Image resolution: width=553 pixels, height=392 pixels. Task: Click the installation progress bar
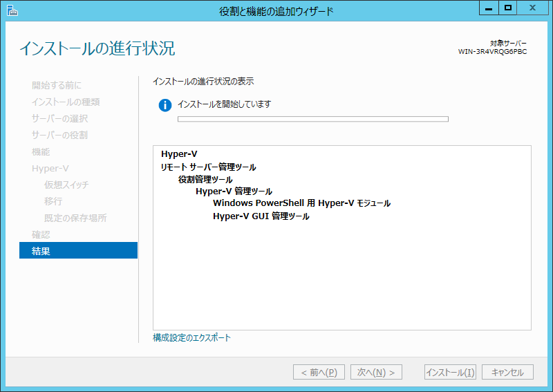click(313, 119)
